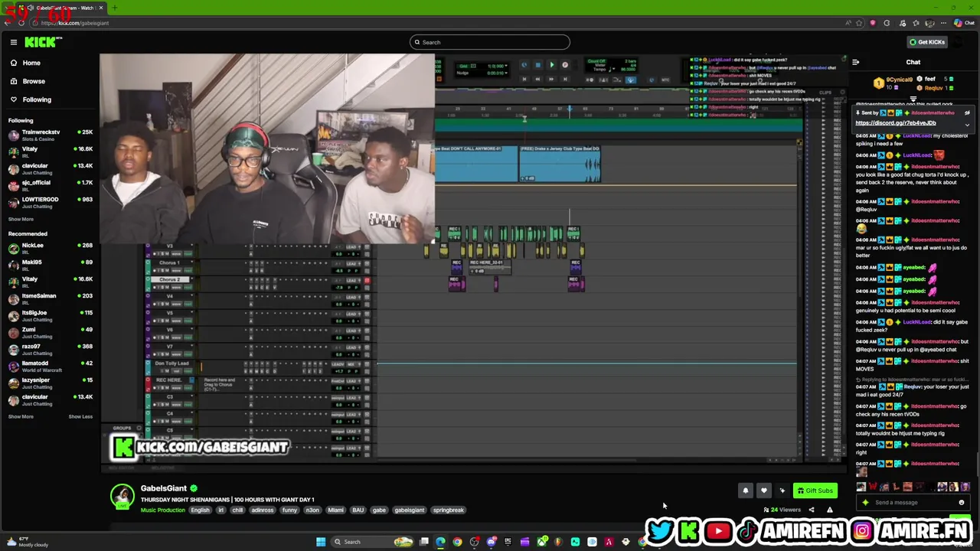The image size is (980, 551).
Task: Follow the channel with the heart button
Action: tap(763, 491)
